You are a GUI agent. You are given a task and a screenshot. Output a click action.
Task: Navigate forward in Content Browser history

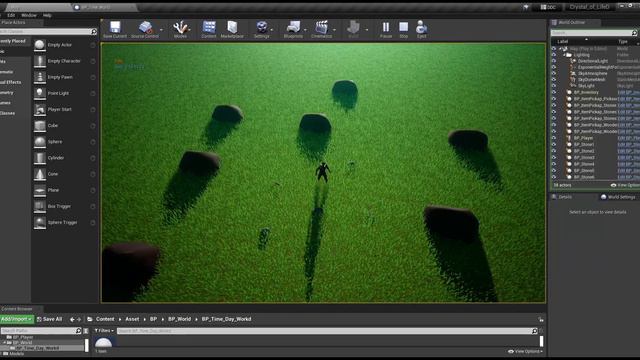[x=79, y=319]
